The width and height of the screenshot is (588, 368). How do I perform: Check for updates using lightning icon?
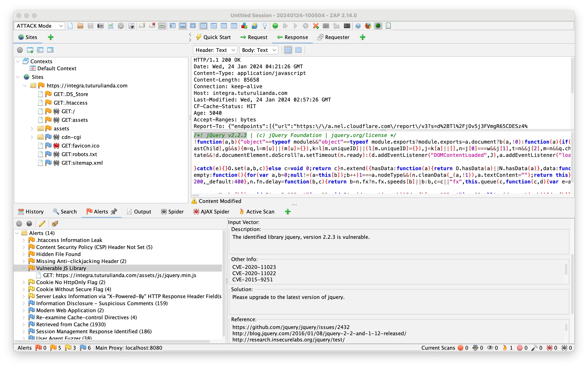point(254,26)
